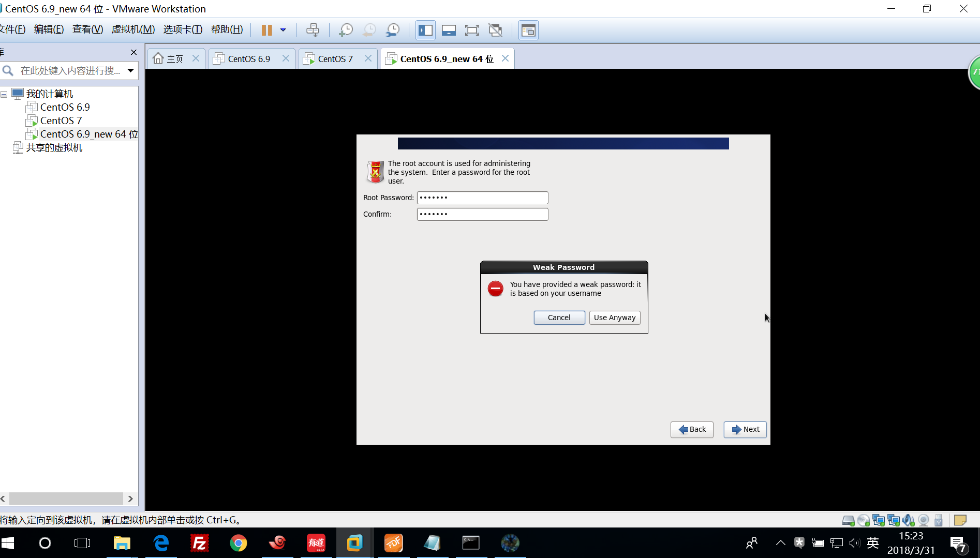The image size is (980, 558).
Task: Click the library scroll right arrow
Action: point(130,499)
